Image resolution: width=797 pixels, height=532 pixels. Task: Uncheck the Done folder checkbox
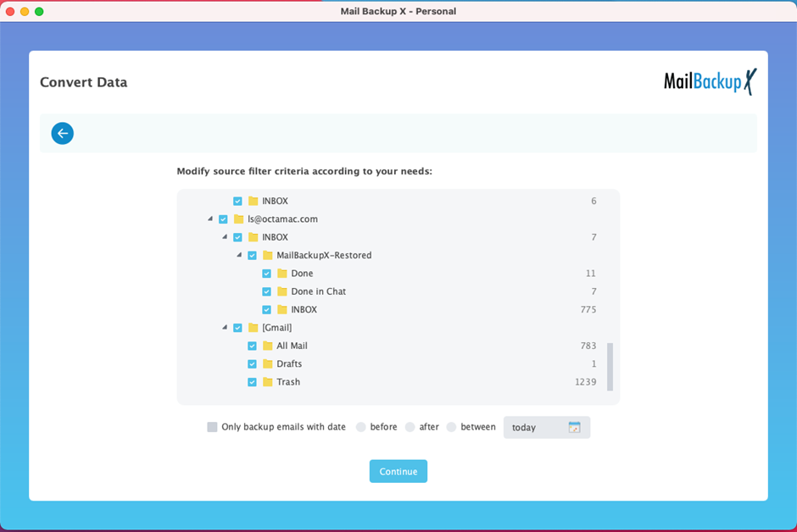pyautogui.click(x=266, y=274)
